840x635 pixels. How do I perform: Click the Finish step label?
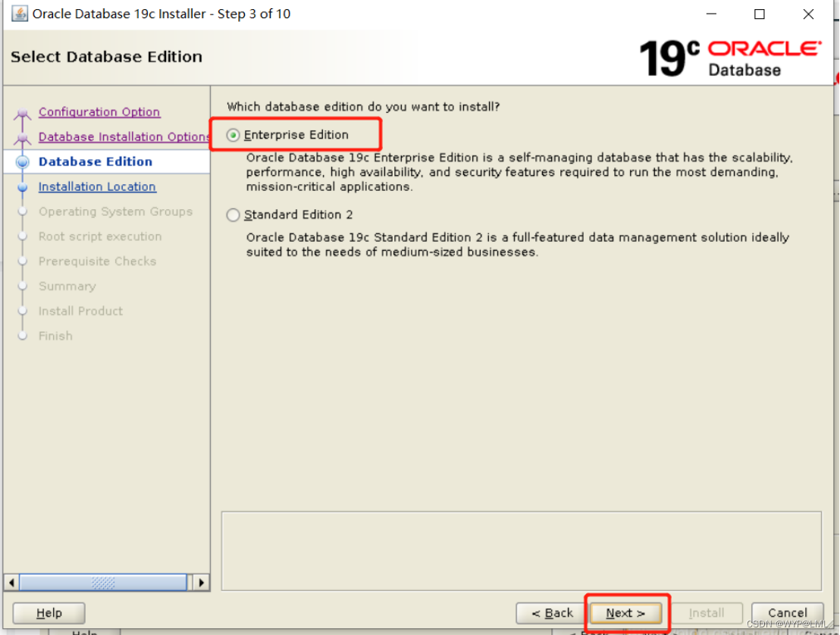(55, 336)
